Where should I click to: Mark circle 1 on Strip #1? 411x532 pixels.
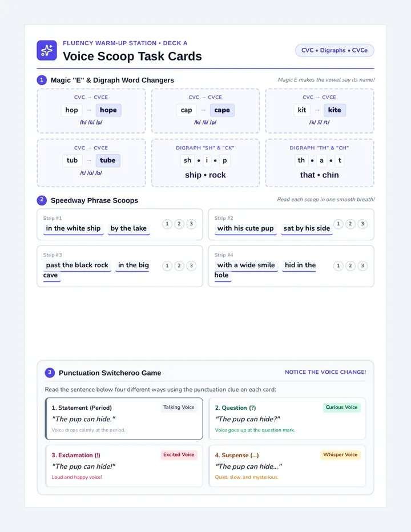[167, 224]
